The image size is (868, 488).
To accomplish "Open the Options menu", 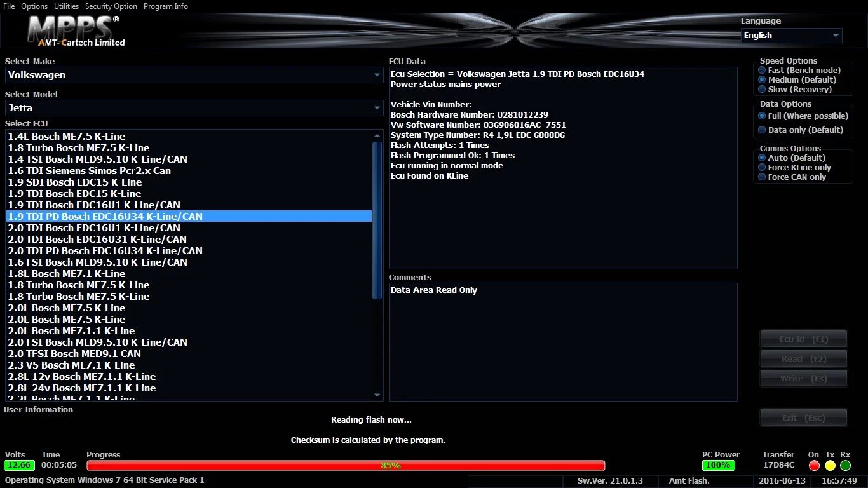I will pyautogui.click(x=34, y=6).
